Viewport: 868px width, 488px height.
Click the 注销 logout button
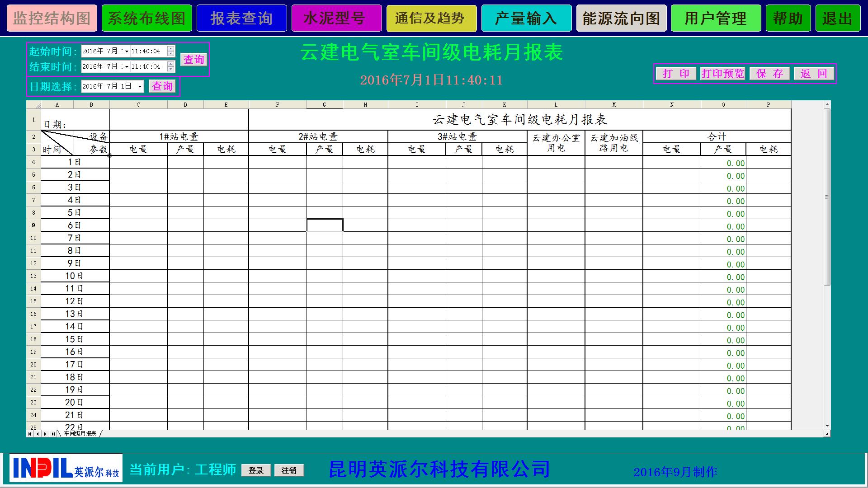point(289,470)
